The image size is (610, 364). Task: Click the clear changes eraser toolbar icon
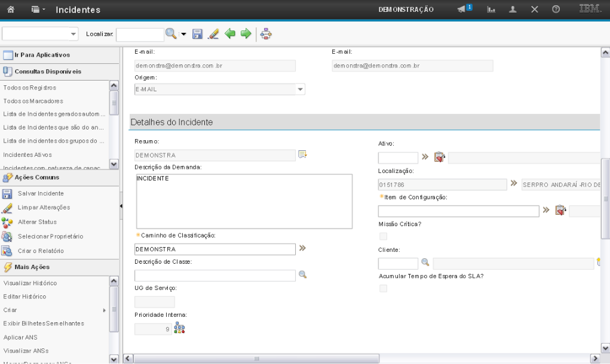213,35
